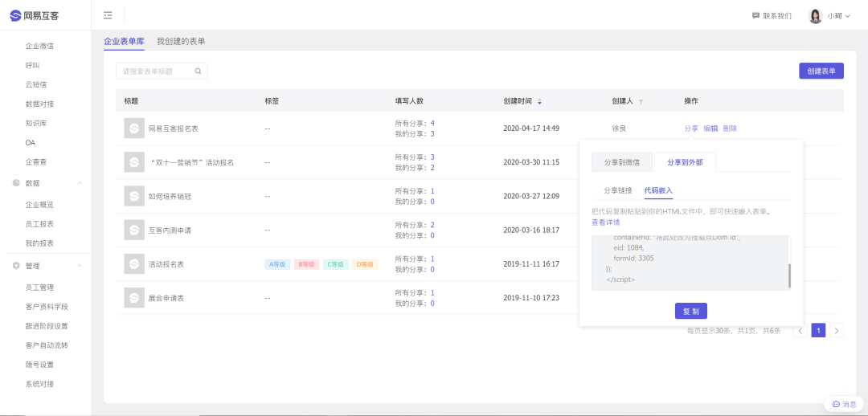The height and width of the screenshot is (416, 868).
Task: Click the 所有分享 count 4 for 网易互客报名表
Action: tap(432, 123)
